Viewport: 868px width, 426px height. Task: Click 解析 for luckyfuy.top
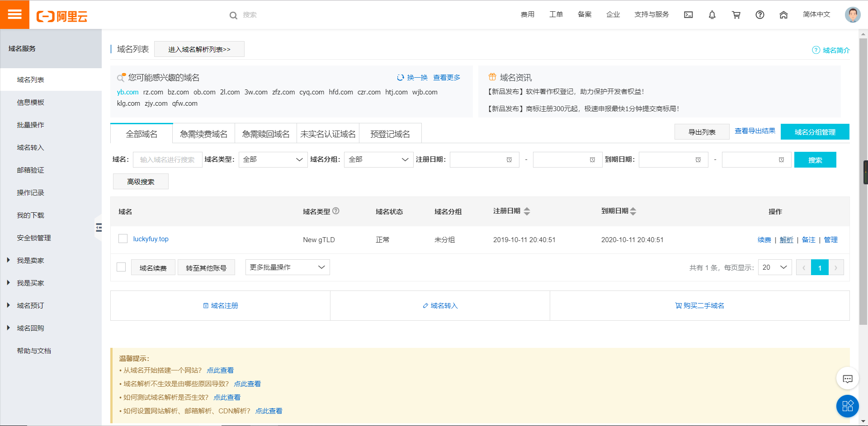coord(786,240)
